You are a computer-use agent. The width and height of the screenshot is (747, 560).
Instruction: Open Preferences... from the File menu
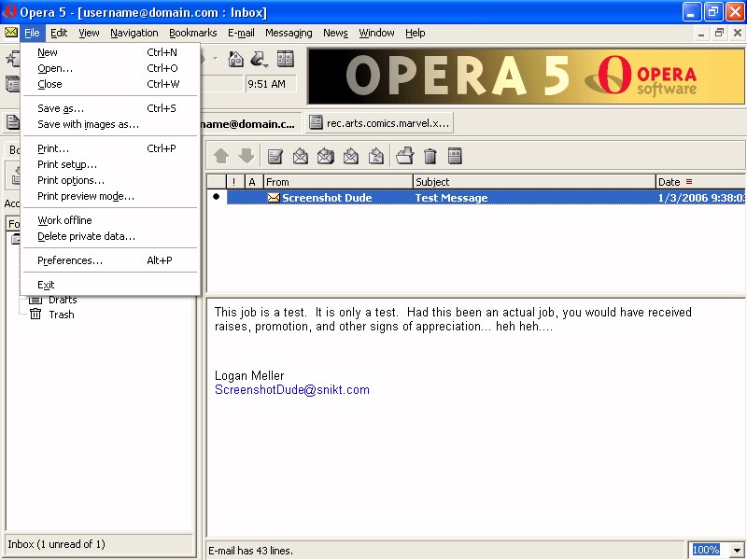[x=110, y=260]
